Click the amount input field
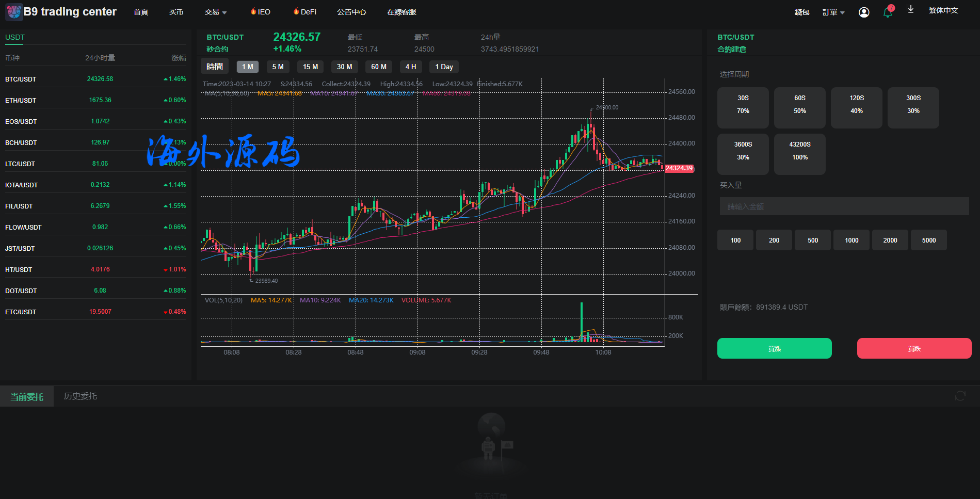 pyautogui.click(x=844, y=206)
